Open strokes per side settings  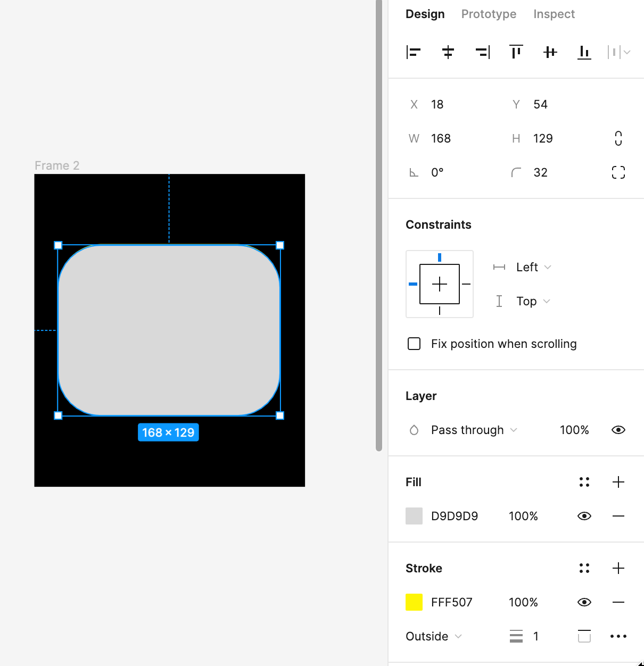click(584, 636)
